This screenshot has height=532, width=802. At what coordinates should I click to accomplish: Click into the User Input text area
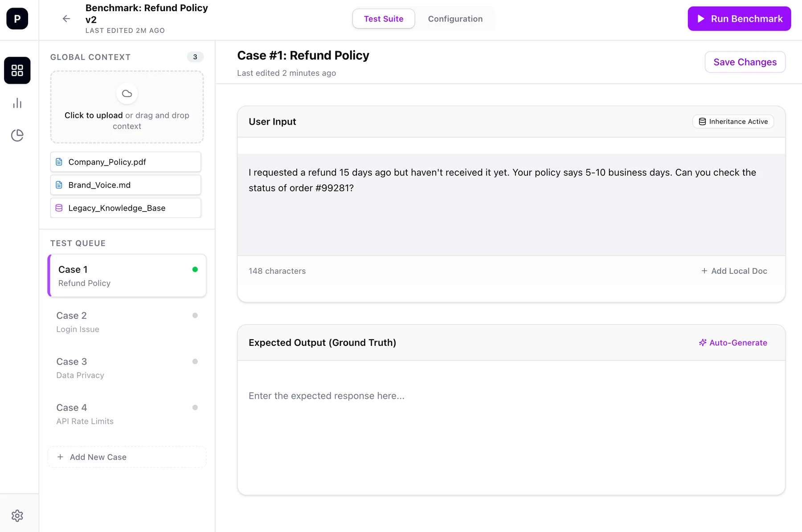[511, 205]
